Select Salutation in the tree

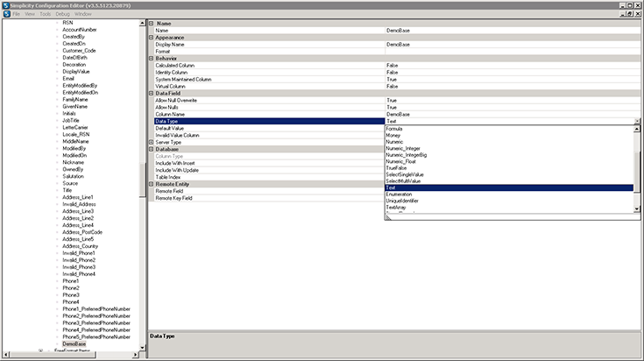[73, 176]
